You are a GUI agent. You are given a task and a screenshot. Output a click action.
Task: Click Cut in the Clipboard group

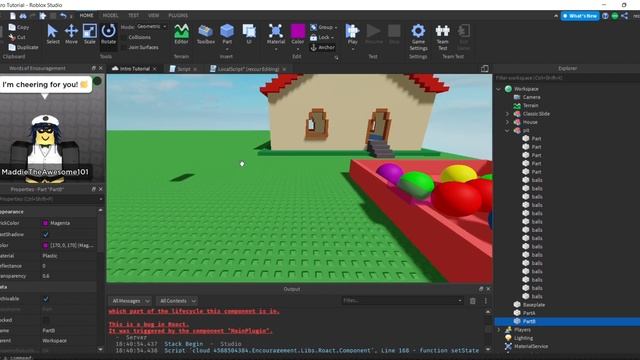17,37
